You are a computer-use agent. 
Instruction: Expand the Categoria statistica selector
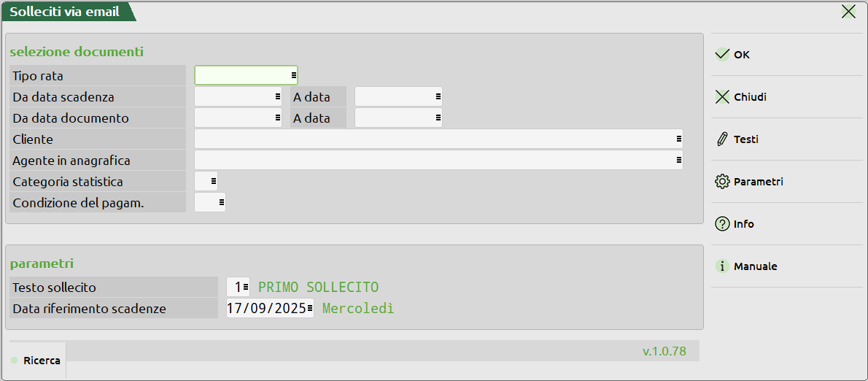pos(213,181)
